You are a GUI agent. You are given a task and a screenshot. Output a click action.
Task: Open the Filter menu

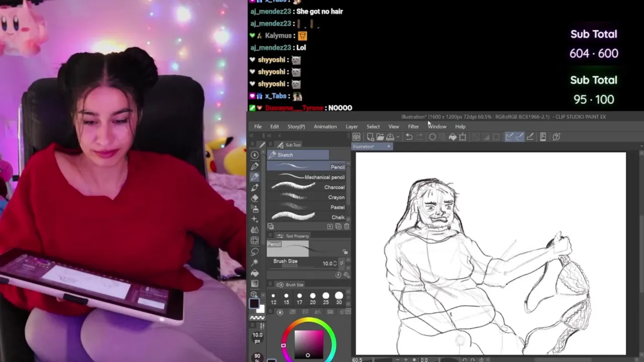click(x=413, y=127)
